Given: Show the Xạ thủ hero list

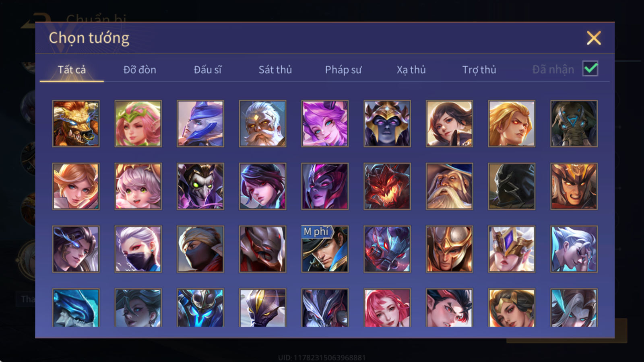Looking at the screenshot, I should pos(411,70).
